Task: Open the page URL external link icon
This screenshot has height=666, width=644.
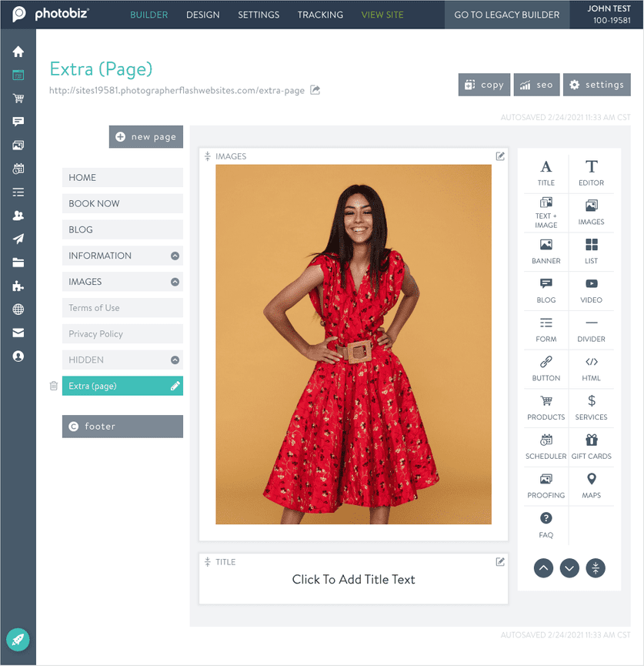Action: 315,90
